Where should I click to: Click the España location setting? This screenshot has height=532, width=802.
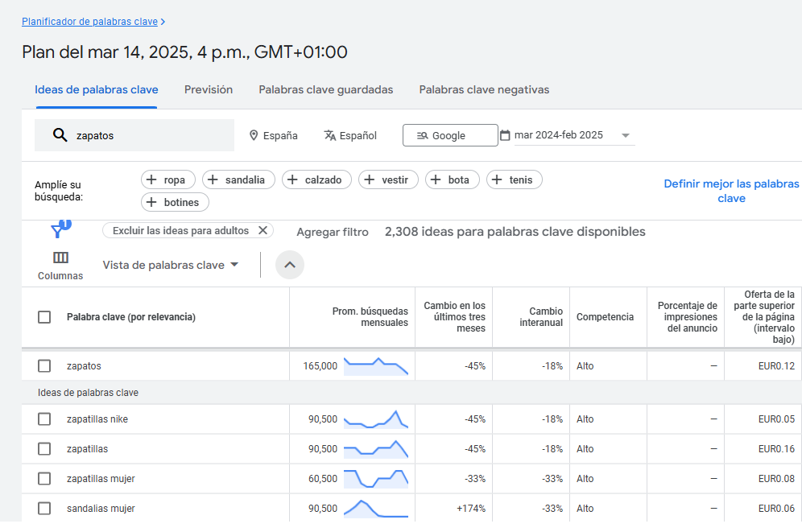(273, 135)
